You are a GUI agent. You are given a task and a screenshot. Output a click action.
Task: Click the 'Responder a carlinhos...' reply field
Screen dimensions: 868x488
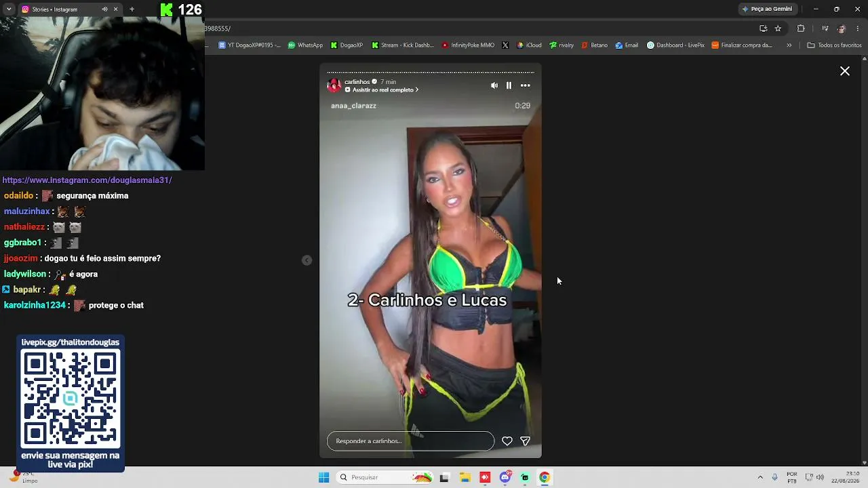(x=410, y=441)
